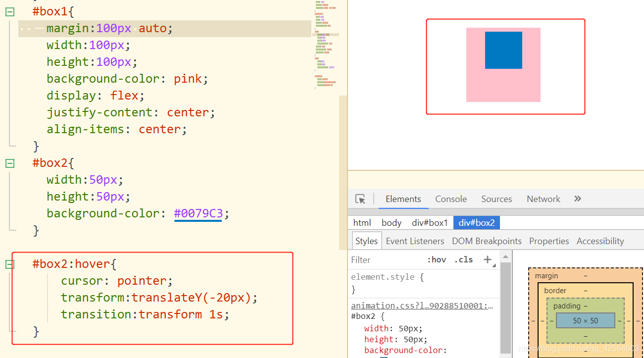Open the Network tab

(x=544, y=199)
